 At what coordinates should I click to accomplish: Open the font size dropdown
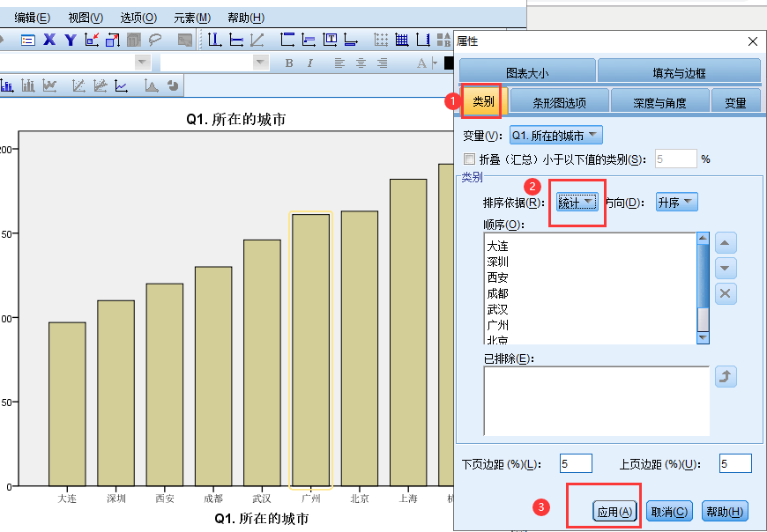[261, 63]
